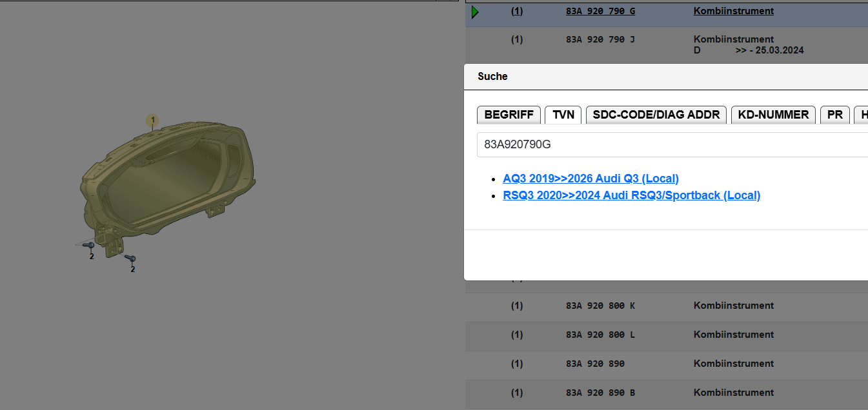Click Kombiinstrument in the 83A 920 800 K row

733,306
